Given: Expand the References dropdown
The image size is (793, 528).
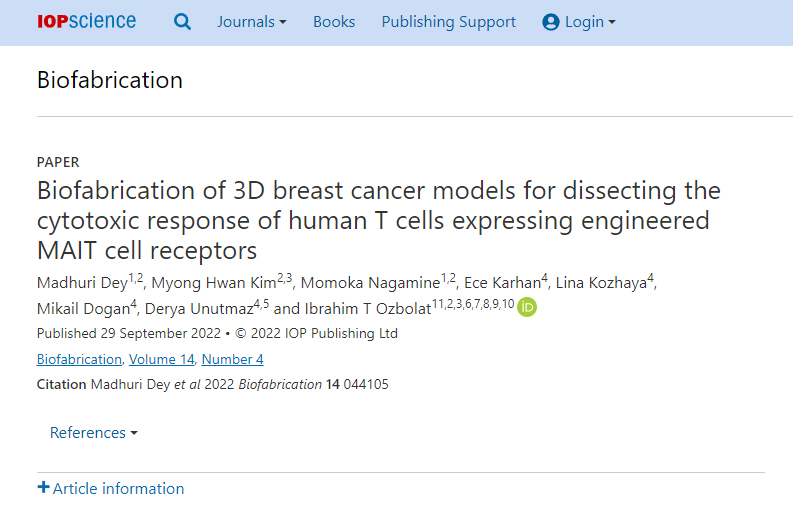Looking at the screenshot, I should (94, 432).
